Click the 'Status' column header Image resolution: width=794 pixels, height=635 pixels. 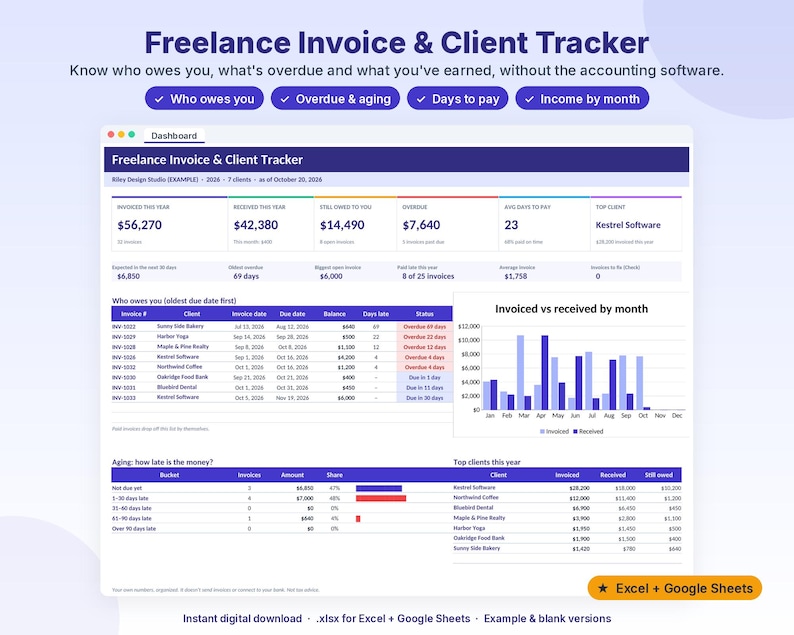pyautogui.click(x=424, y=314)
